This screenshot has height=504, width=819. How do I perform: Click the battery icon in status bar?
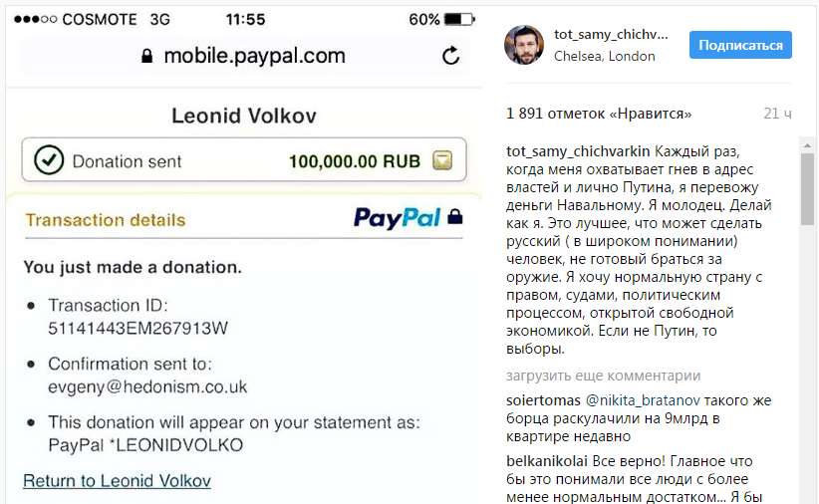[459, 19]
